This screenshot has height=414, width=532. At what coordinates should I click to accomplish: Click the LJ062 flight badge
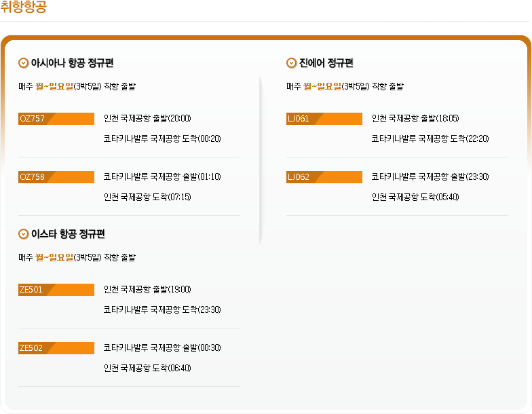(324, 177)
